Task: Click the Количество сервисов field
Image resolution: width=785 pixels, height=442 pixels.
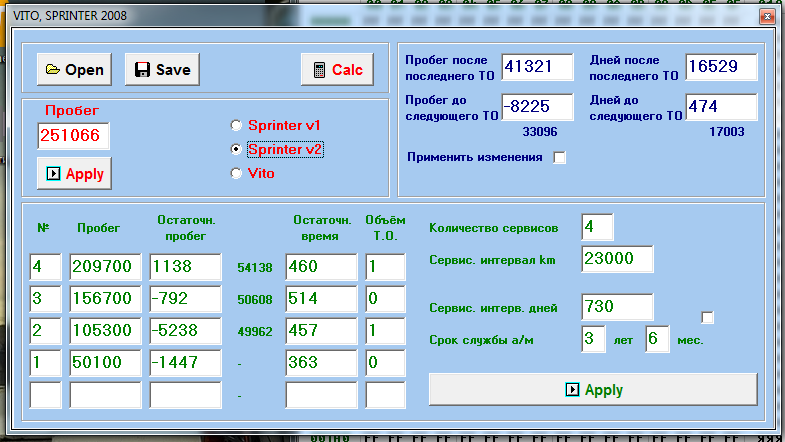Action: click(x=597, y=227)
